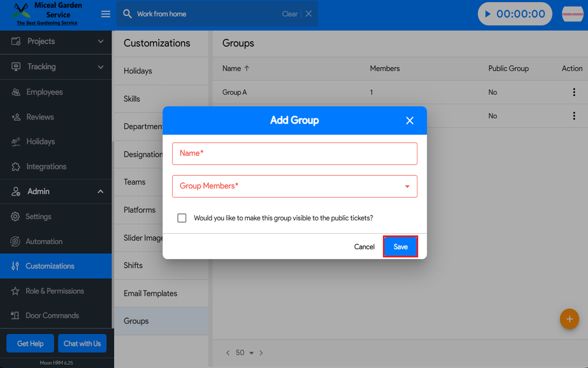Collapse the Admin sidebar section
The height and width of the screenshot is (368, 588).
[x=100, y=191]
